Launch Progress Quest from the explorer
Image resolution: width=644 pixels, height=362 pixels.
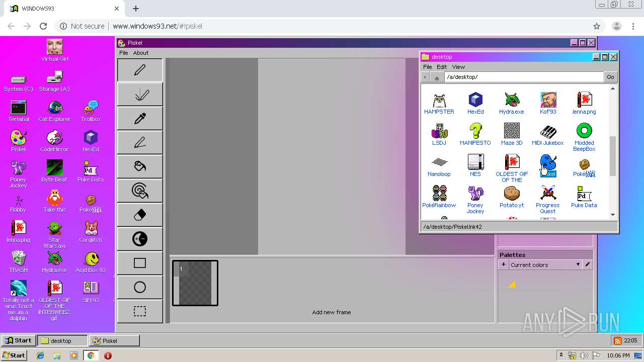click(x=548, y=200)
